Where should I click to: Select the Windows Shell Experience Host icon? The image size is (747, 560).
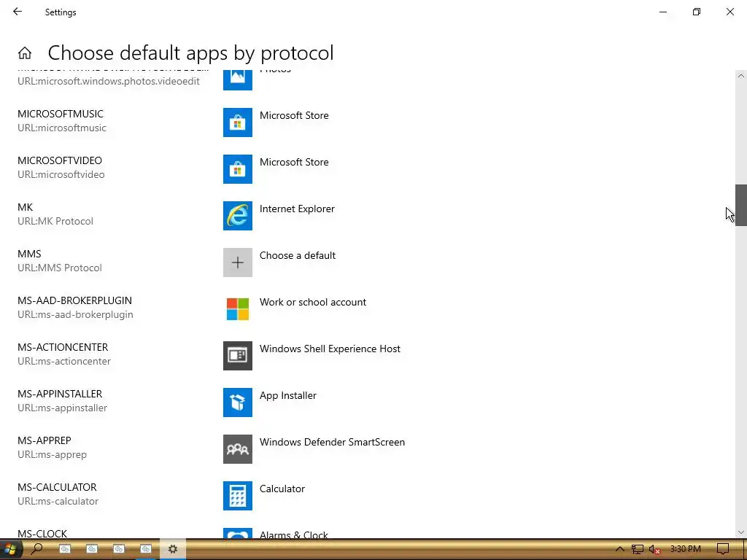238,356
